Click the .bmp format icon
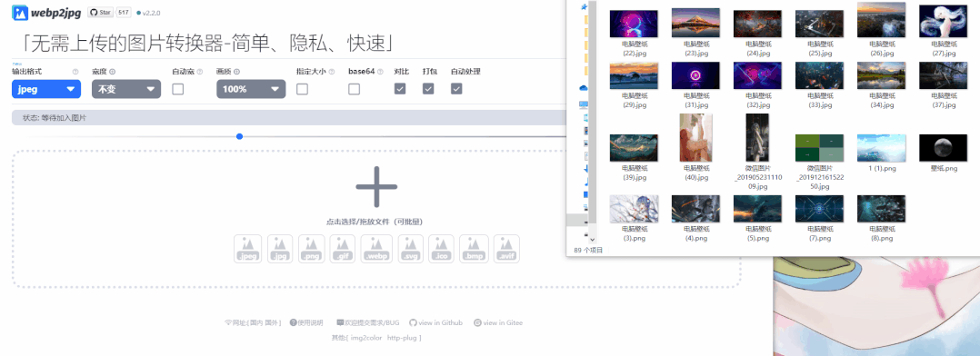Screen dimensions: 980x356 (474, 249)
